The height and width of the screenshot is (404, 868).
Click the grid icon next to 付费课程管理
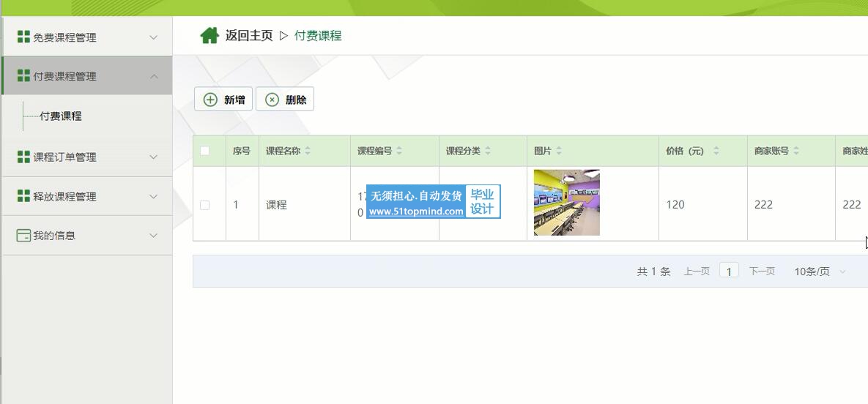coord(23,76)
